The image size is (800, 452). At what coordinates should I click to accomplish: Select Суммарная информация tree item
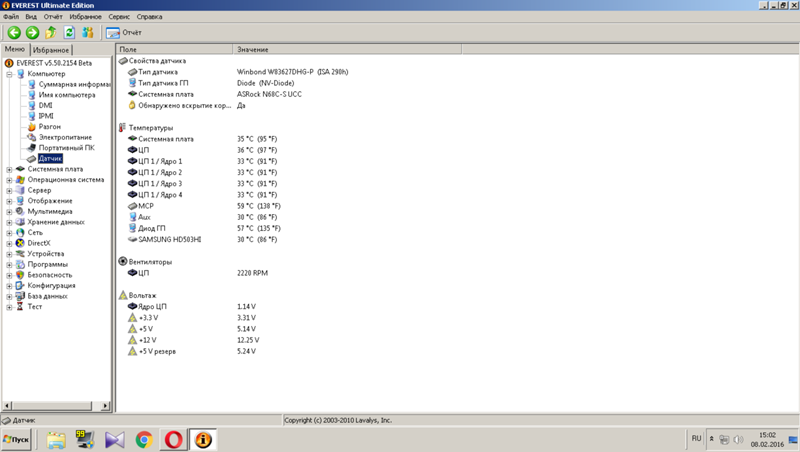click(74, 84)
